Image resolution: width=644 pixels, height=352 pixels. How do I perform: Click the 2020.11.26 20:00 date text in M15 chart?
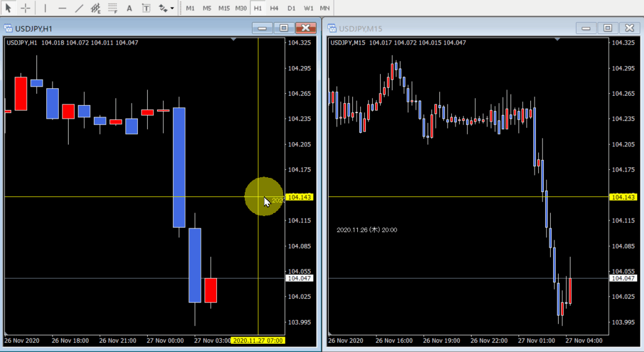tap(366, 230)
